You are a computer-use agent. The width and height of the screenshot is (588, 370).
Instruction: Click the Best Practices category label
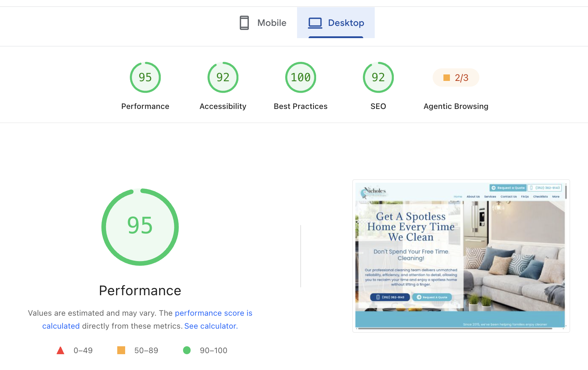301,106
